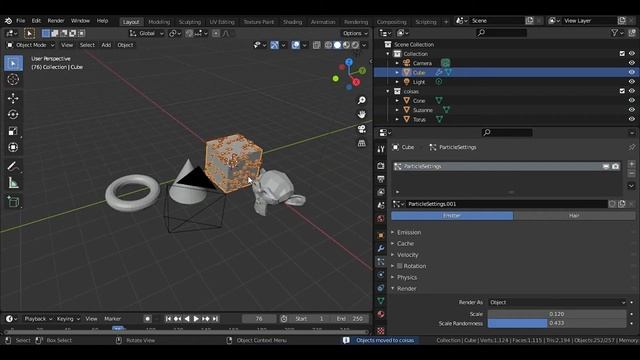Image resolution: width=640 pixels, height=360 pixels.
Task: Exclude Collection from view layer checkbox
Action: 622,53
